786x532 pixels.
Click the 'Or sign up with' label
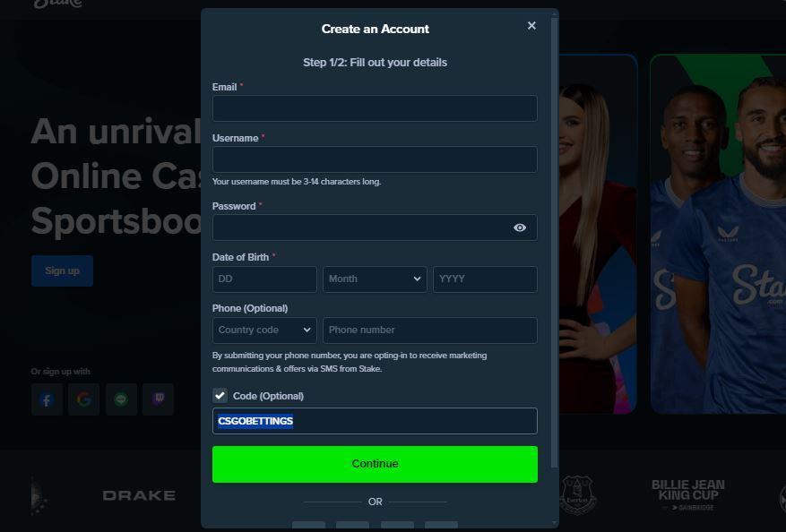(61, 372)
